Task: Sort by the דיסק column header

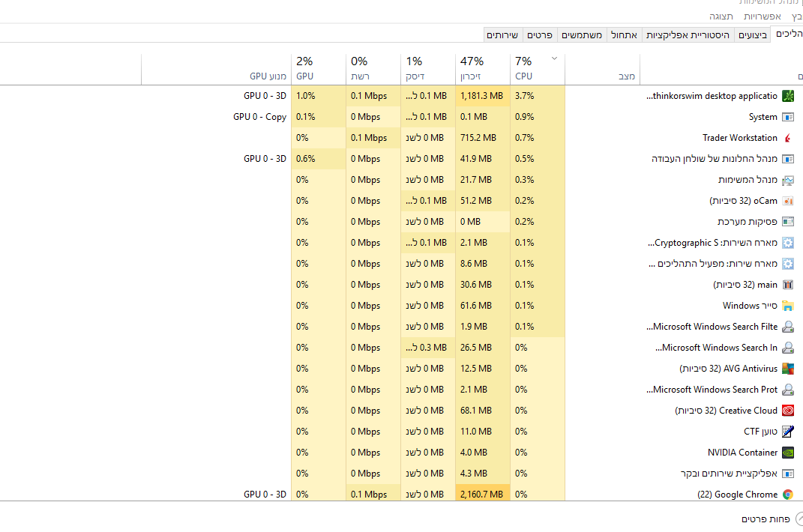Action: [x=428, y=69]
